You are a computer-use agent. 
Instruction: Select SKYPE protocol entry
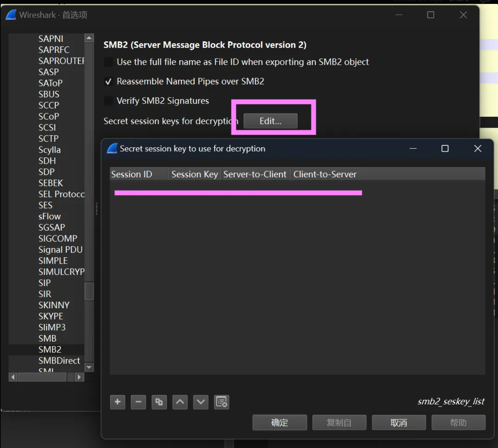(x=51, y=316)
